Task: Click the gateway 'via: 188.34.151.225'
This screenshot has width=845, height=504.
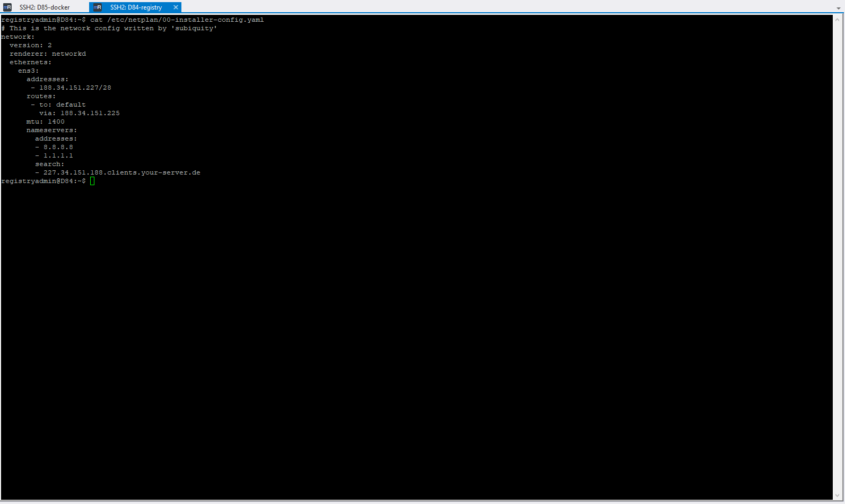Action: 80,113
